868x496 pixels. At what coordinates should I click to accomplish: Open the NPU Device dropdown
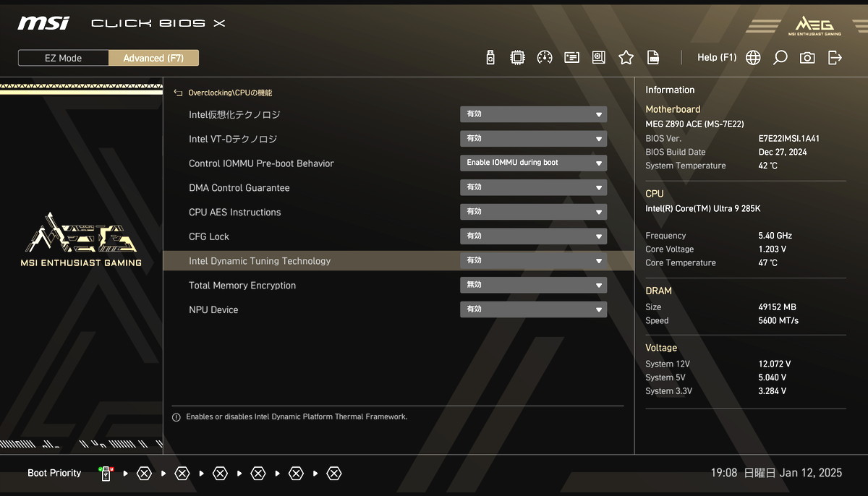(533, 309)
